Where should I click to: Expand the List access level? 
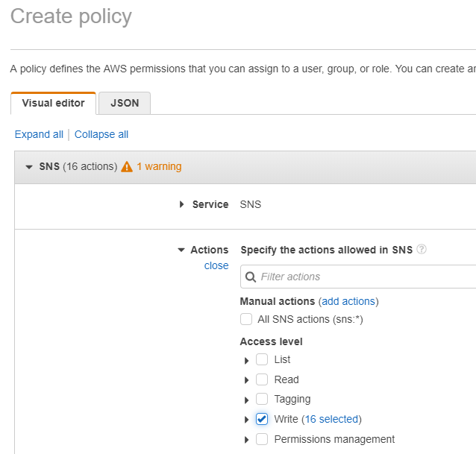[246, 360]
